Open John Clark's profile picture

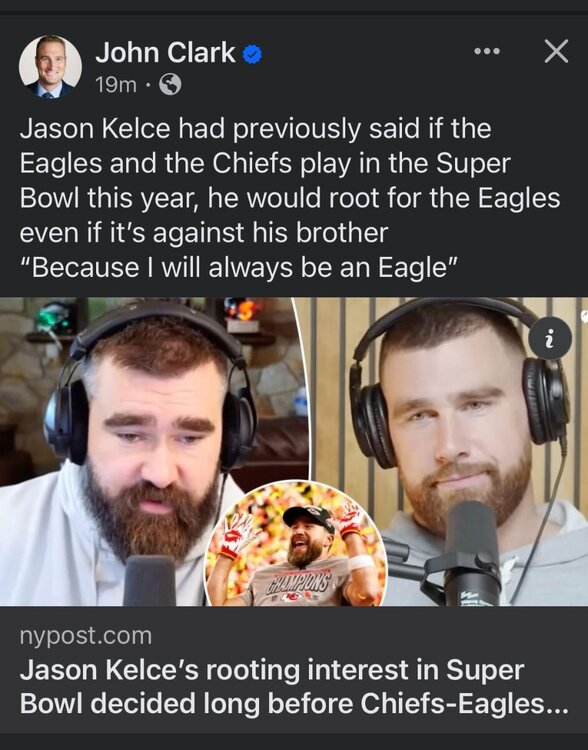pos(50,67)
